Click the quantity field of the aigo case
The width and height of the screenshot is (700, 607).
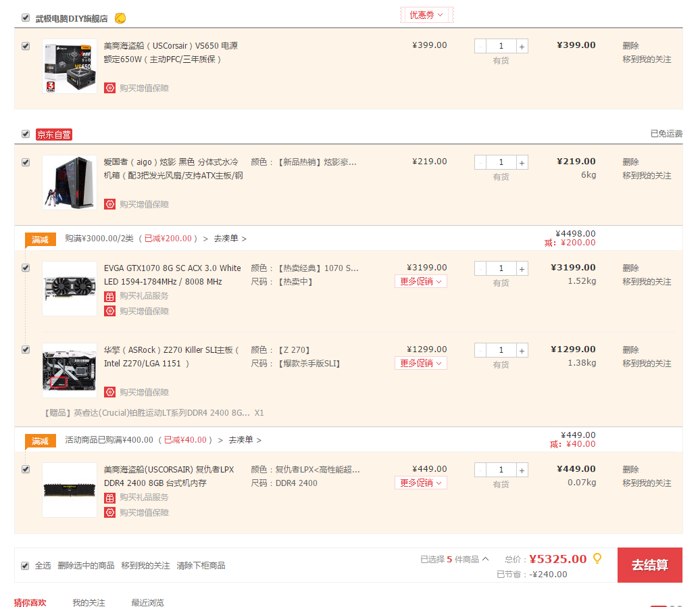point(501,163)
